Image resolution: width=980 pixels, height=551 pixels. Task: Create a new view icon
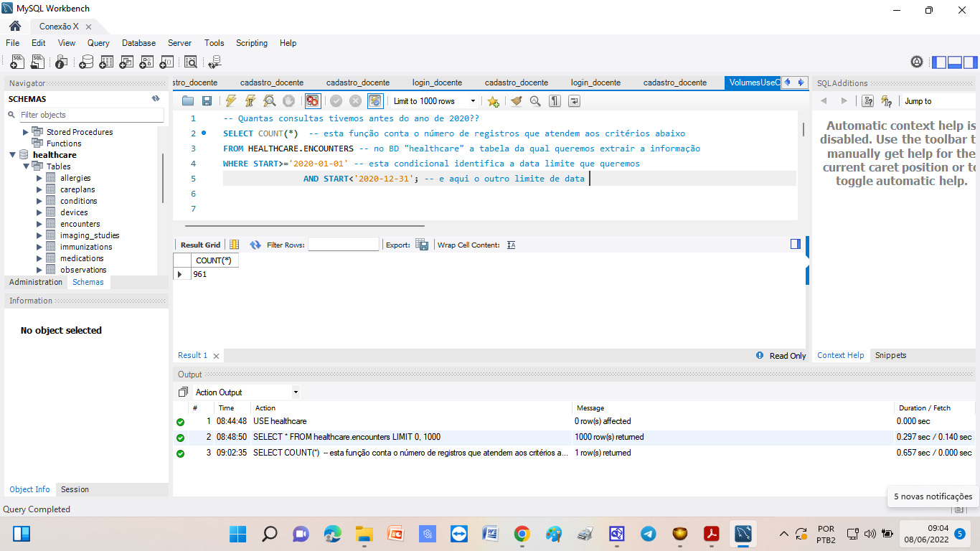(126, 62)
